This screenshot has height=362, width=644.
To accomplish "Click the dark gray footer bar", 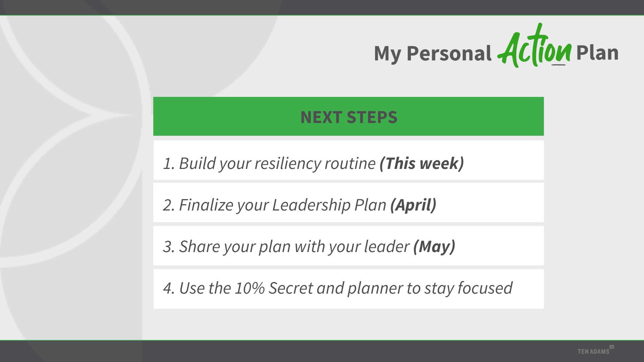I will (322, 351).
